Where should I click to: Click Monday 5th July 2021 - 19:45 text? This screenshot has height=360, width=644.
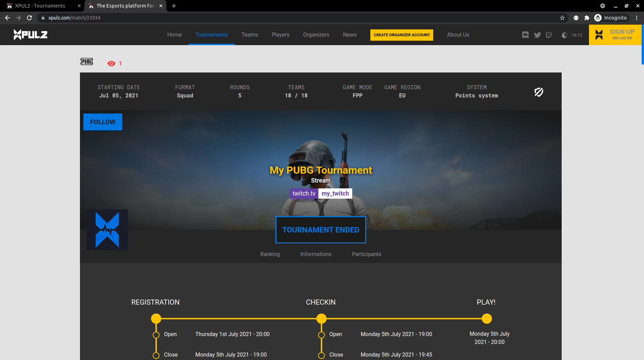(x=396, y=355)
